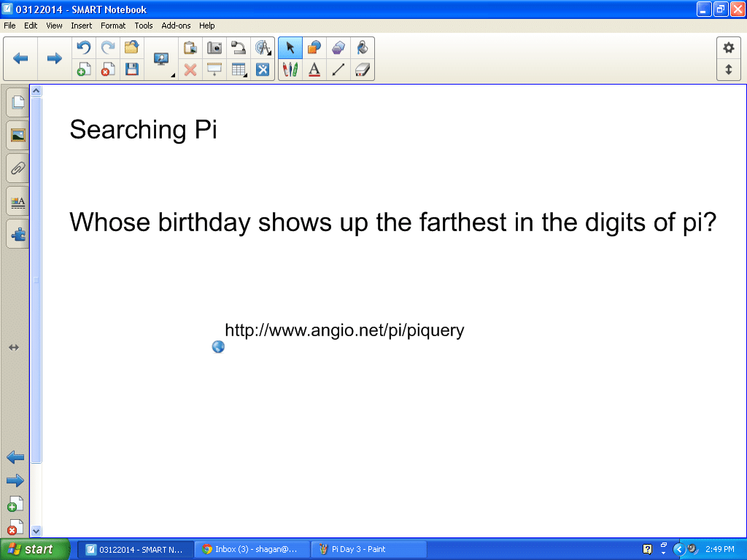The width and height of the screenshot is (747, 560).
Task: Open the Insert menu
Action: tap(82, 26)
